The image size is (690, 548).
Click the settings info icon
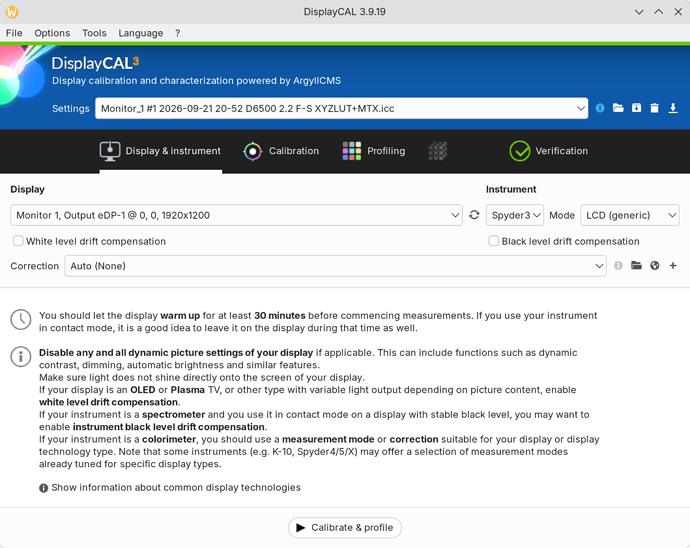coord(600,108)
